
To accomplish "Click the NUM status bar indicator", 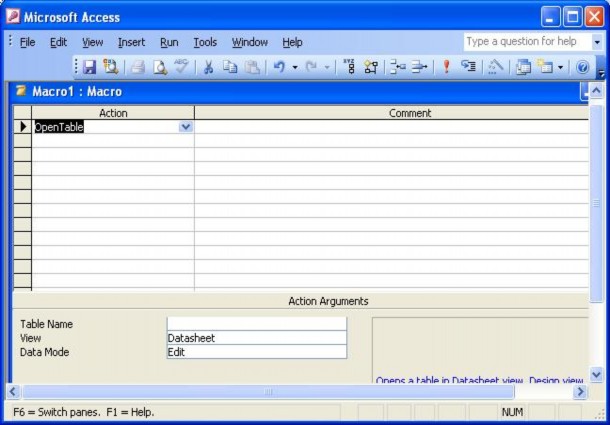I will [512, 412].
